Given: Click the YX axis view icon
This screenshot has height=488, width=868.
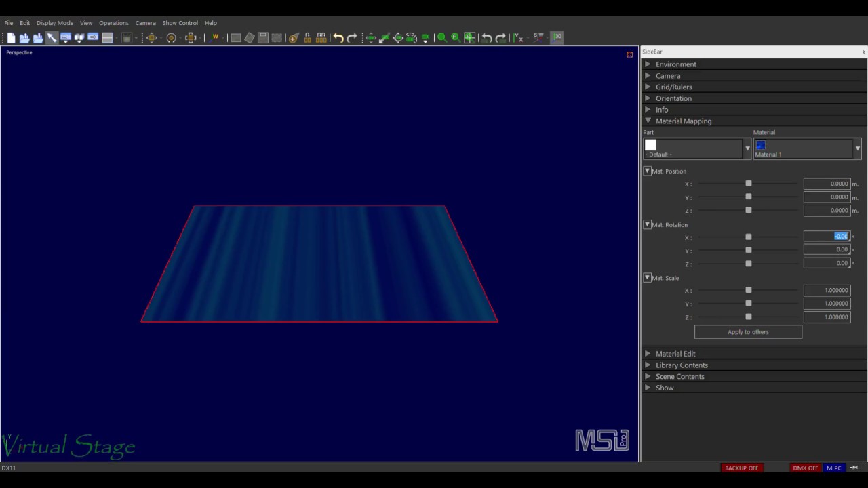Looking at the screenshot, I should click(x=518, y=38).
